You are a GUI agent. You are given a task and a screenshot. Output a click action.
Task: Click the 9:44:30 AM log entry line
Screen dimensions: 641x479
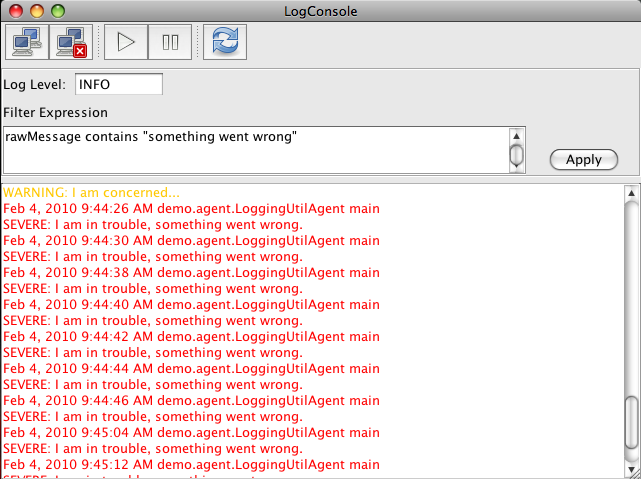(191, 240)
